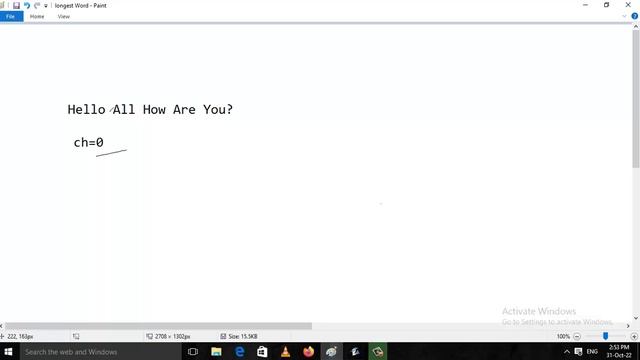Click the ENG language indicator
This screenshot has width=640, height=360.
coord(592,351)
